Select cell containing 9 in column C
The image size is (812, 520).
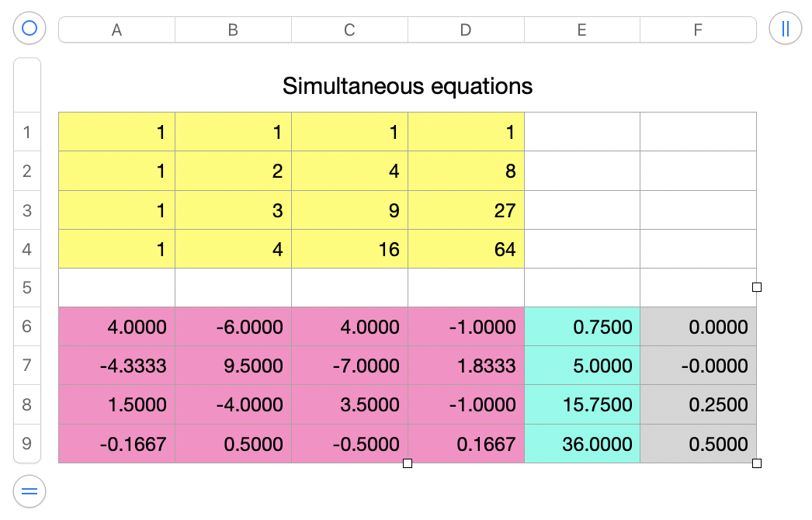(x=349, y=210)
